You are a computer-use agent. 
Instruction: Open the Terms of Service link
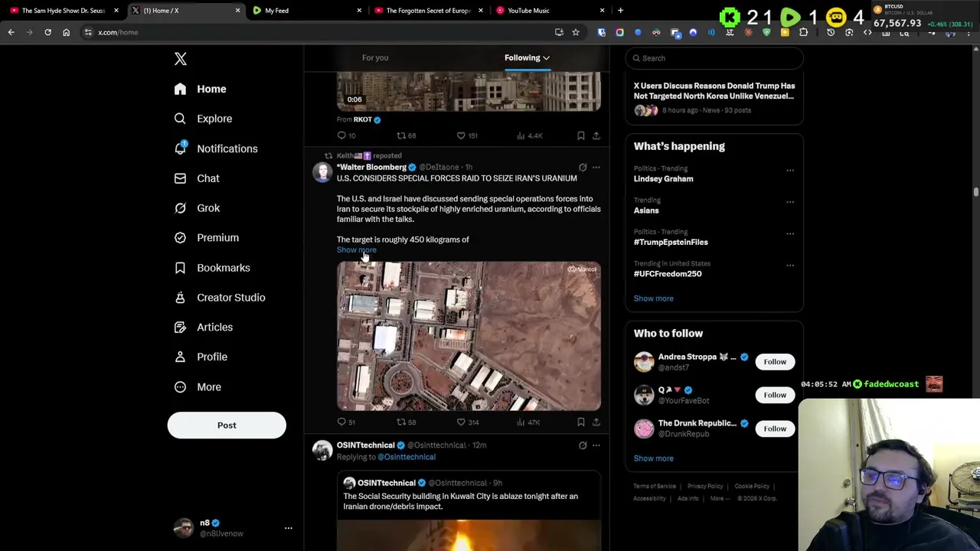click(x=655, y=487)
